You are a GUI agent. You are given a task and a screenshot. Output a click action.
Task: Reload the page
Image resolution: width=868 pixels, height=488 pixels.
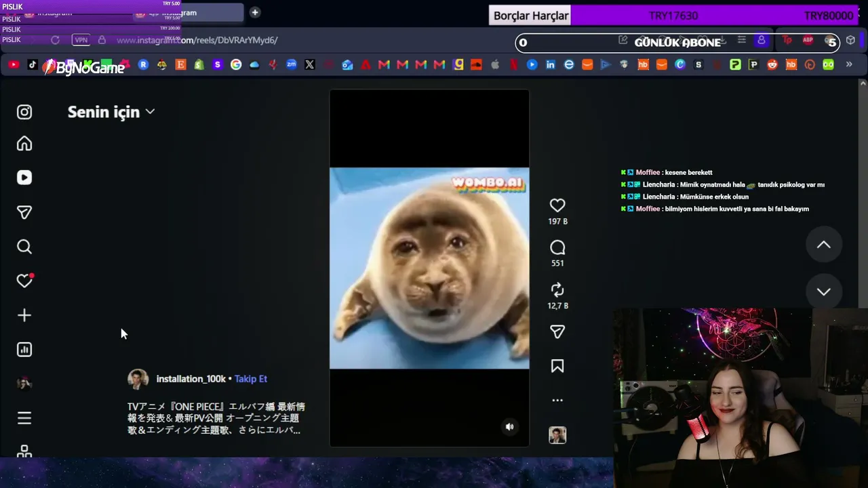click(x=55, y=40)
